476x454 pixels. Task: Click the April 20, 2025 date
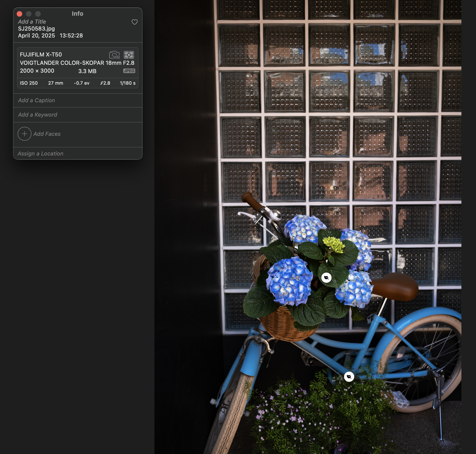[37, 36]
